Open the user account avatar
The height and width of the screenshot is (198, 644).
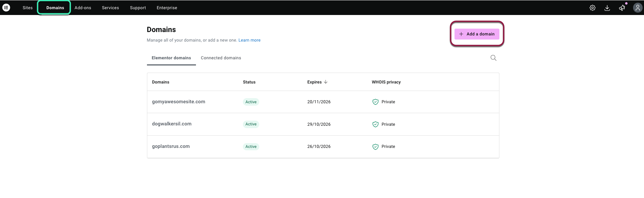click(x=637, y=8)
